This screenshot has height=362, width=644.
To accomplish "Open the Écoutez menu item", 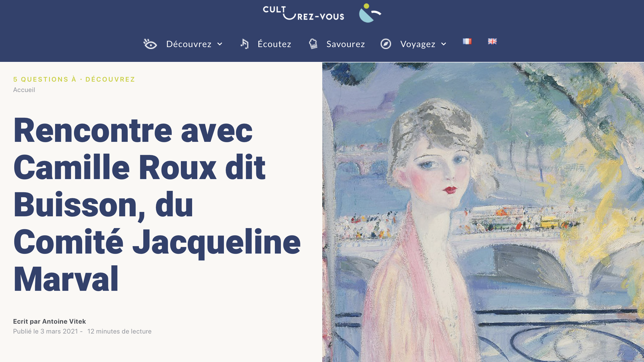I will [x=274, y=44].
